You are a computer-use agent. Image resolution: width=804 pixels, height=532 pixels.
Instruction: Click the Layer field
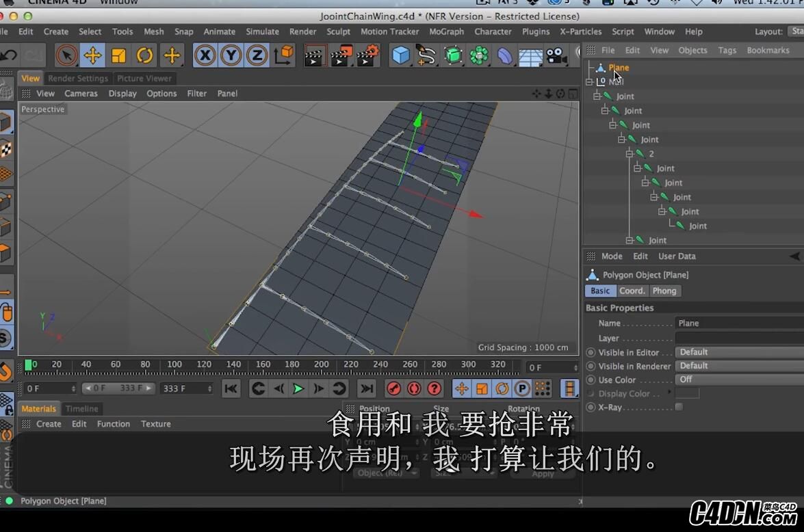coord(739,338)
